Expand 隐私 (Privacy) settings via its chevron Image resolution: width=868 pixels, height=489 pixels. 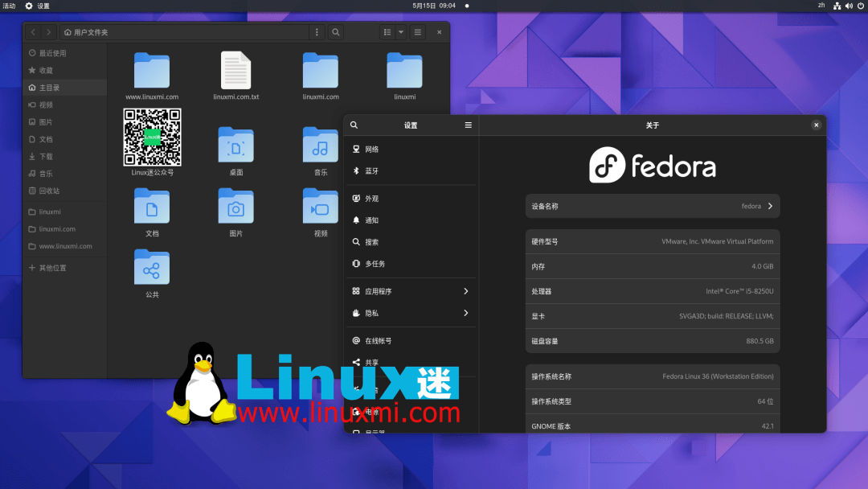point(465,313)
